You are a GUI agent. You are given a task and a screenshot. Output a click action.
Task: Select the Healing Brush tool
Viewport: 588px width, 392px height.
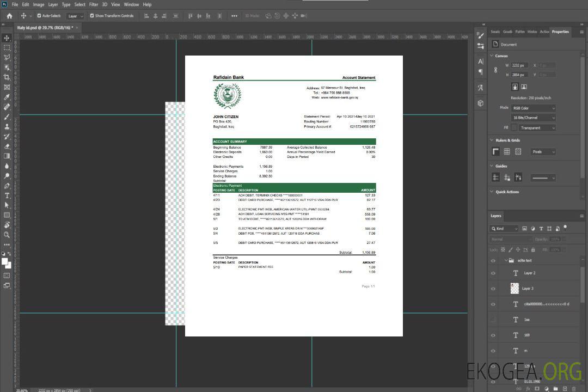click(7, 107)
